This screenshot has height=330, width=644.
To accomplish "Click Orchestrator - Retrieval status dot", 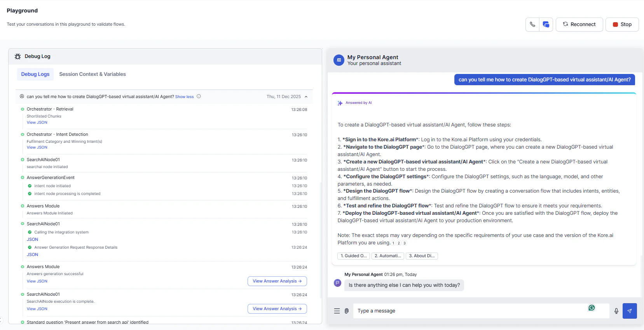I will [x=23, y=109].
